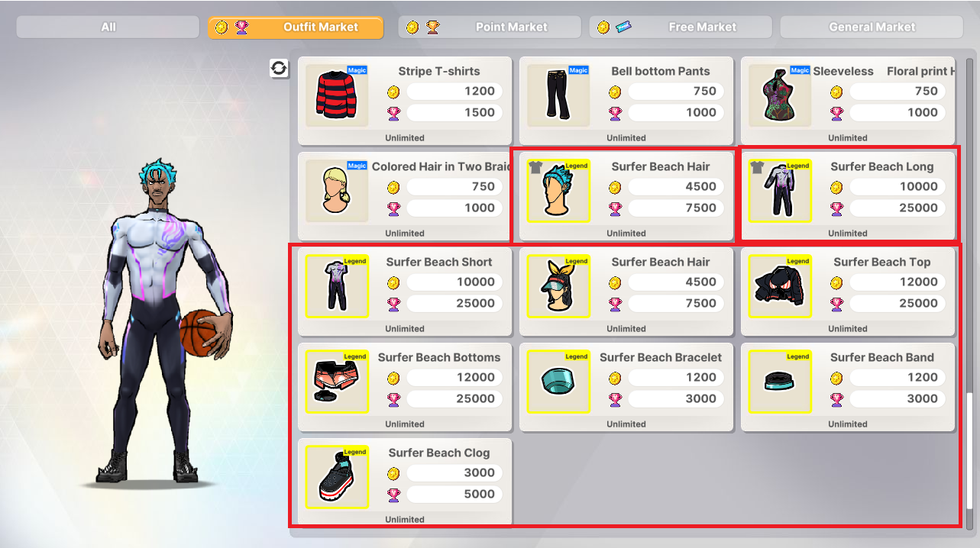Open the Point Market tab
This screenshot has height=548, width=980.
pos(490,27)
